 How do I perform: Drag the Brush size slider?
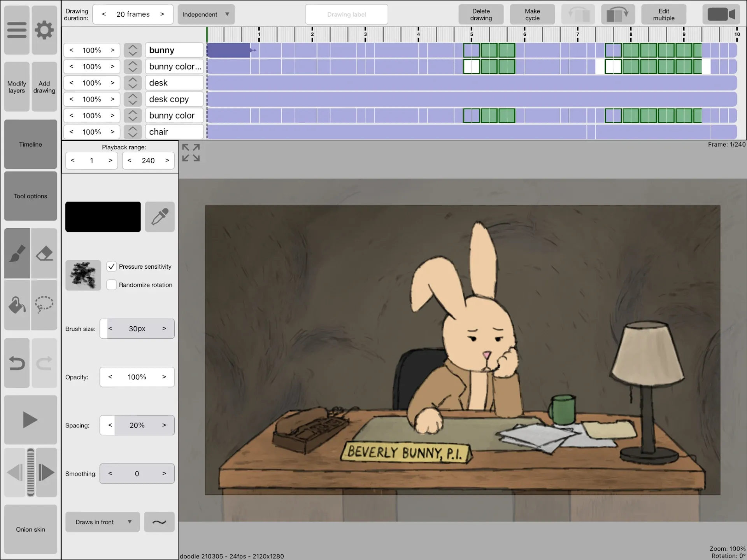[138, 329]
